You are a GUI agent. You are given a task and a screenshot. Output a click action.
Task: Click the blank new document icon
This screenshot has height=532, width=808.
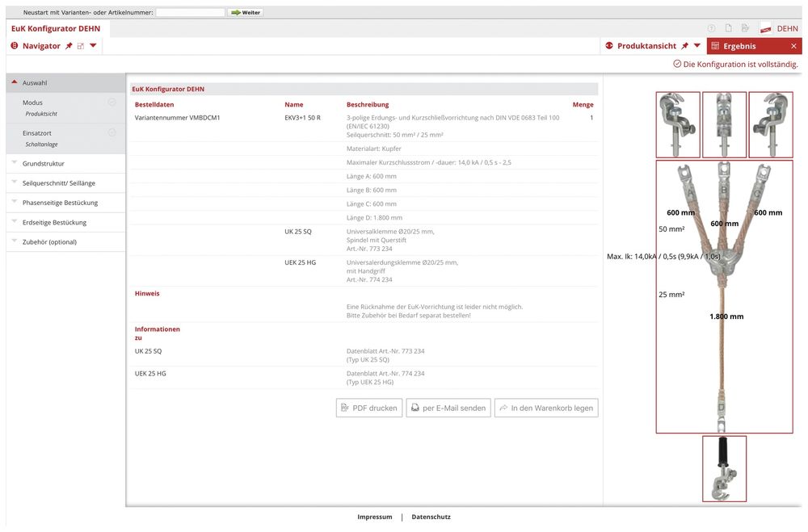pyautogui.click(x=728, y=28)
